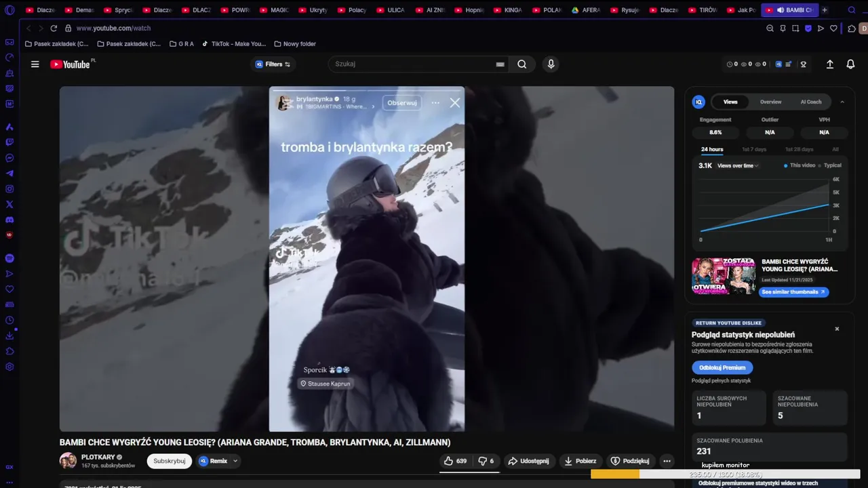Screen dimensions: 868x488
Task: Click the Opera GX menu logo
Action: click(x=9, y=10)
